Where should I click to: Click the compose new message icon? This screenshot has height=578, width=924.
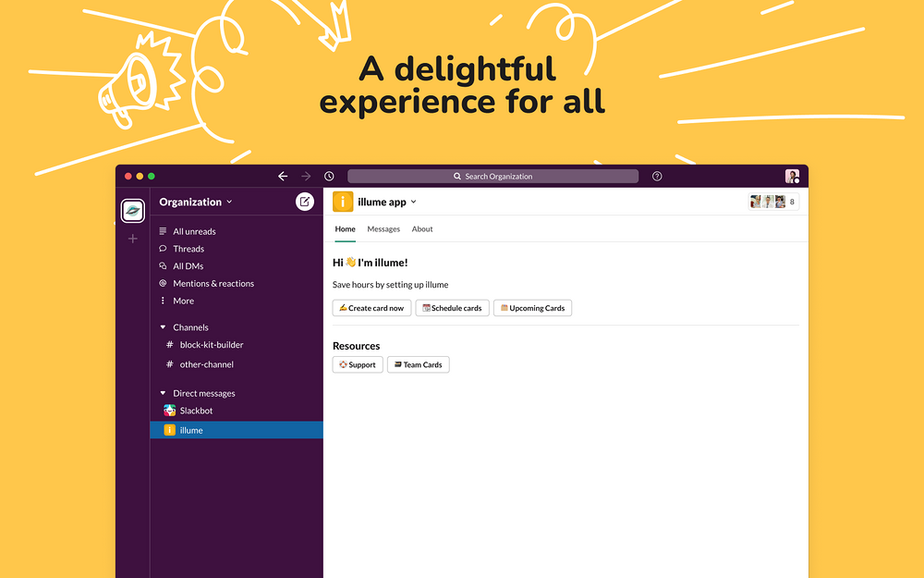[x=305, y=202]
